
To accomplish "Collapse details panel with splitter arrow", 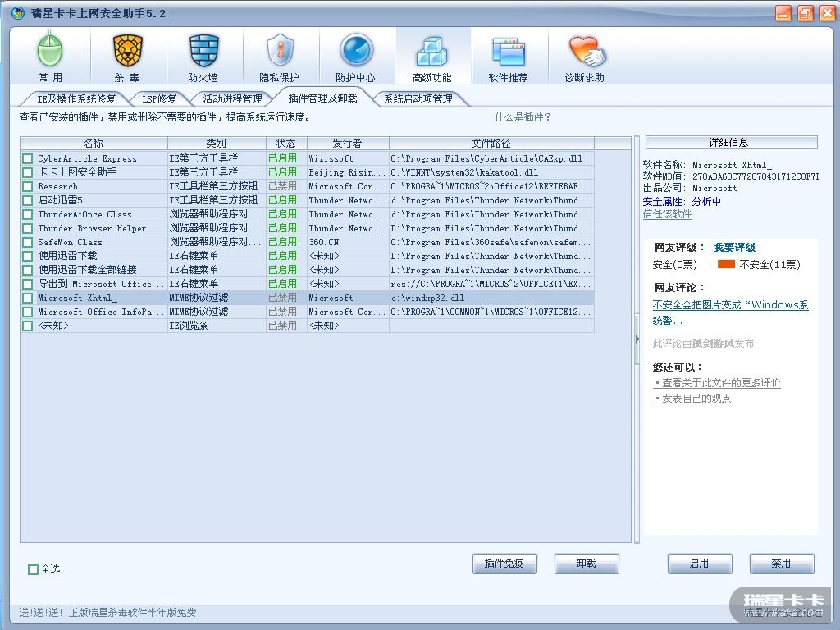I will 637,339.
